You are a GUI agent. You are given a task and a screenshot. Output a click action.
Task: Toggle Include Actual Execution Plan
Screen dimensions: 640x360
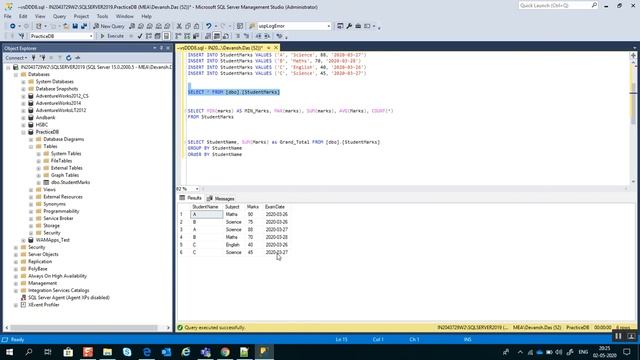point(178,36)
